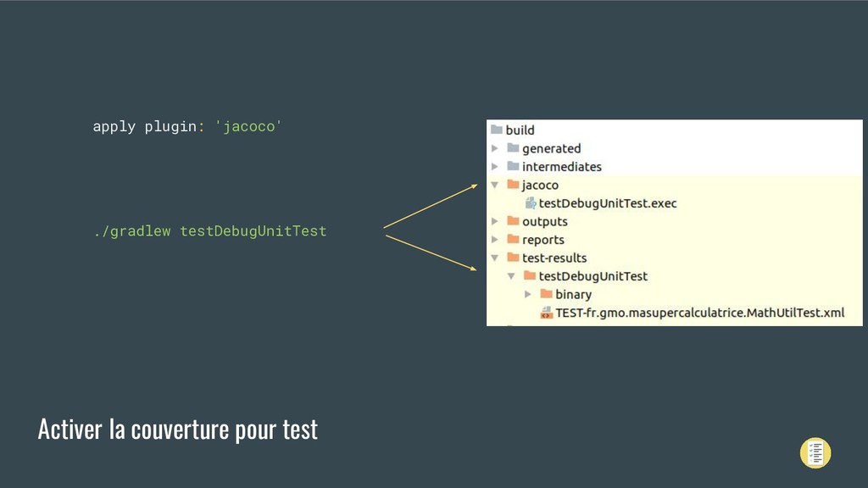The image size is (868, 488).
Task: Click the ./gradlew testDebugUnitTest command text
Action: [x=210, y=230]
